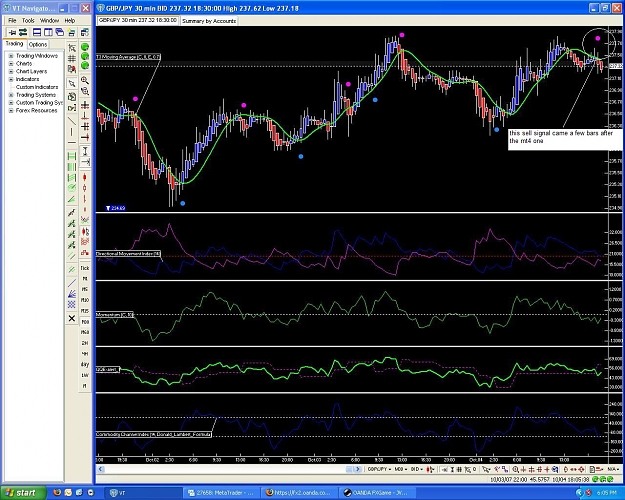Select the M10 timeframe button
The image size is (625, 500).
click(x=85, y=300)
